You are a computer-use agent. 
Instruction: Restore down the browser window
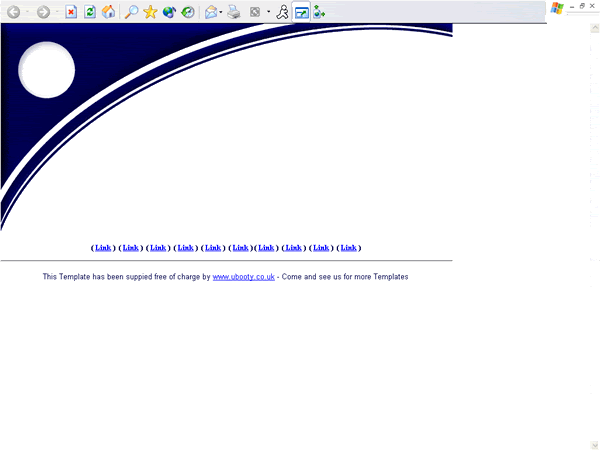click(x=582, y=6)
